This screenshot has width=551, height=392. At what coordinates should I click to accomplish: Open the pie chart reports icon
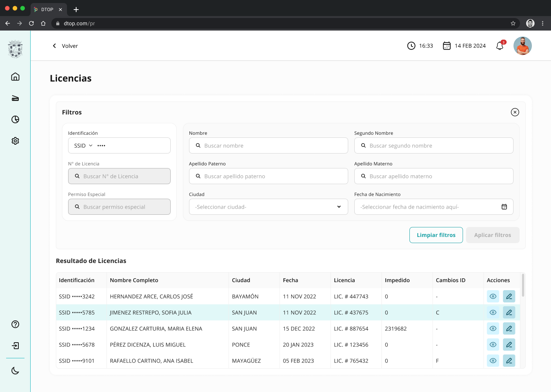point(15,119)
